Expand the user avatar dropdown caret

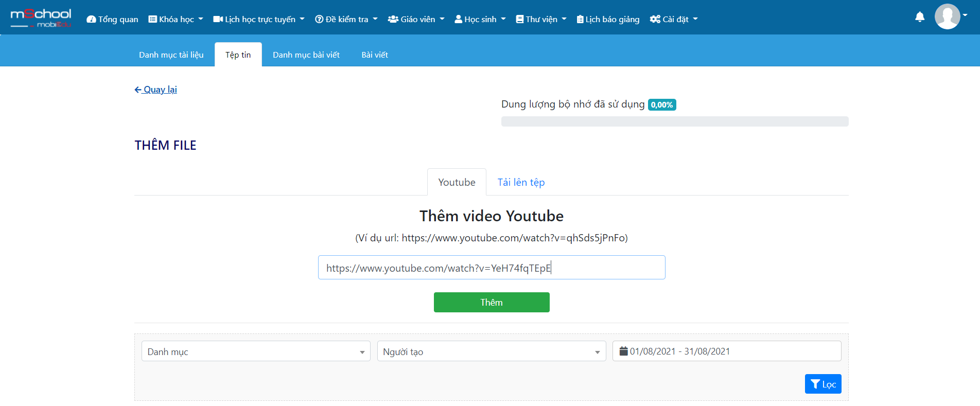pos(965,15)
